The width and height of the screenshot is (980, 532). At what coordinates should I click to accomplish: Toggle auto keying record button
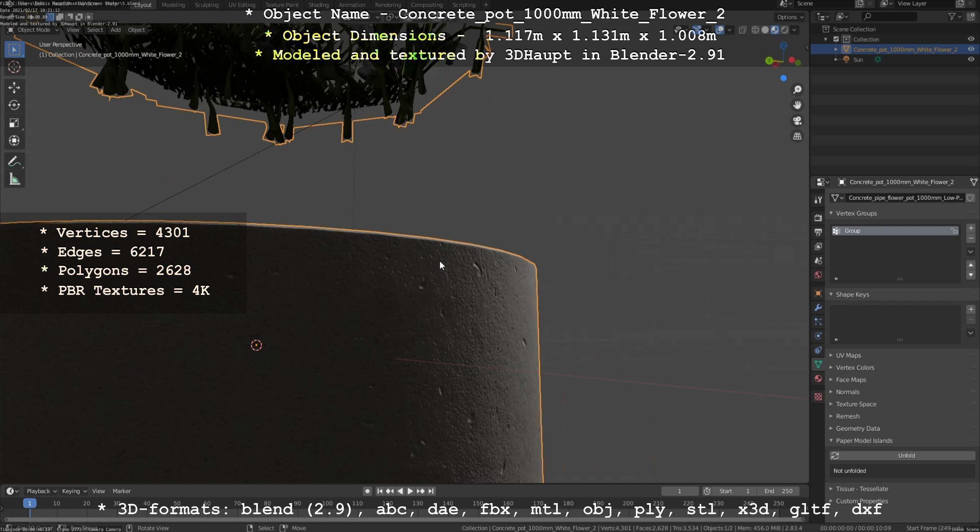click(367, 491)
